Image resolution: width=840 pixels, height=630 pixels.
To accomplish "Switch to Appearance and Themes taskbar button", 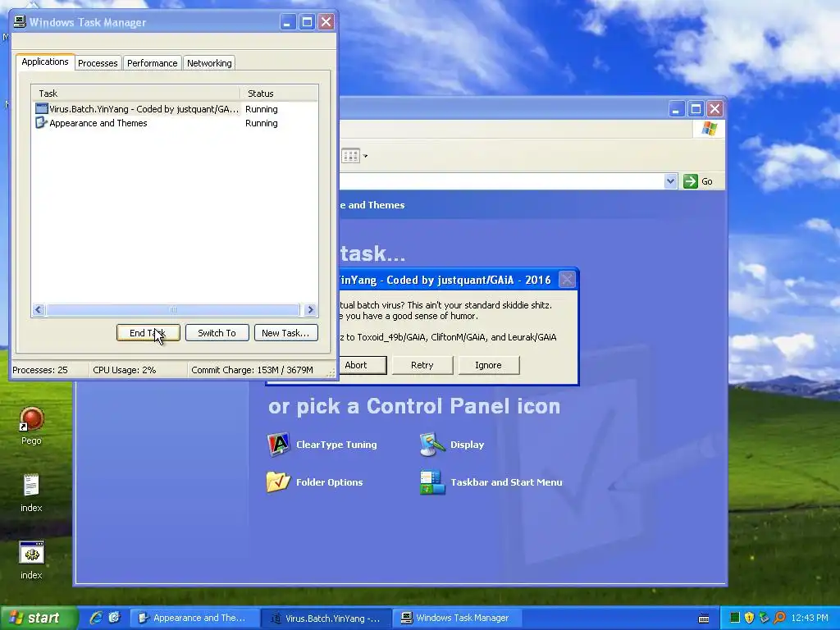I will pyautogui.click(x=195, y=618).
